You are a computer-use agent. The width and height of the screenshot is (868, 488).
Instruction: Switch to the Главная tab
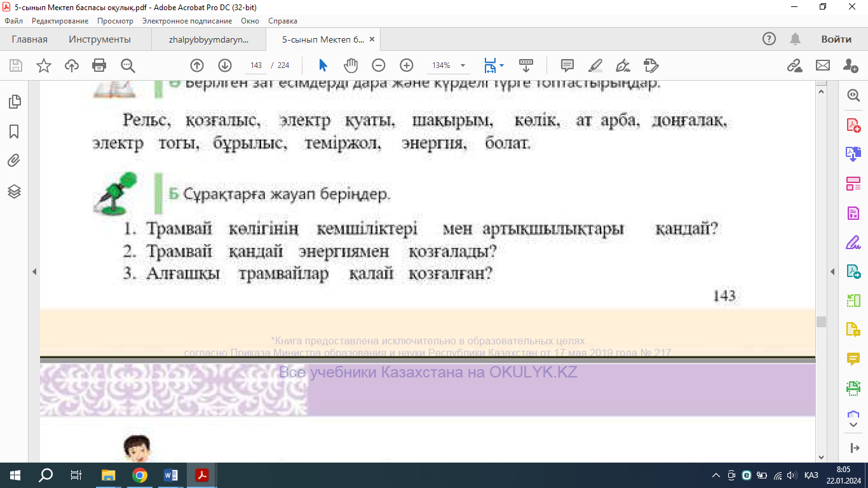(29, 39)
